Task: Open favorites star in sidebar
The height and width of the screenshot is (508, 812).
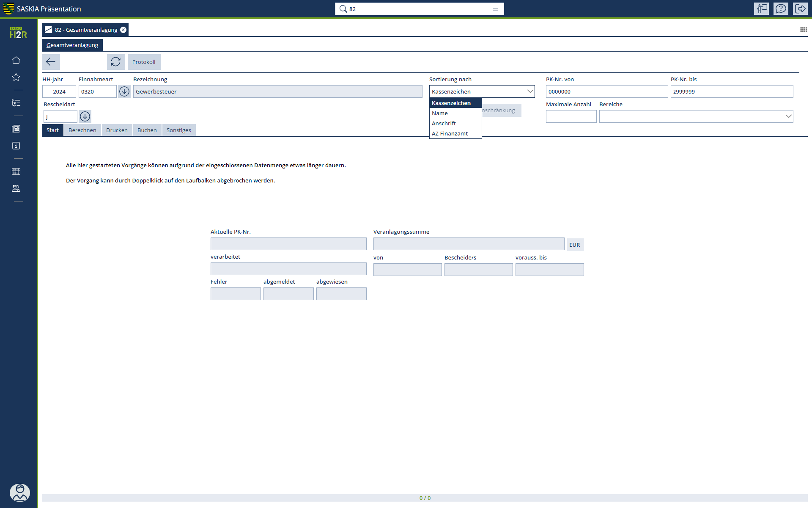Action: click(x=16, y=77)
